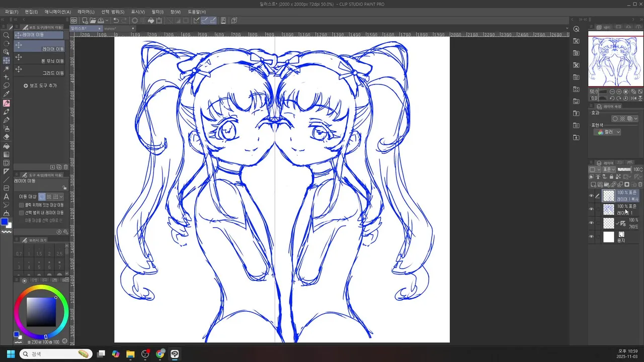
Task: Open the blending mode 표준 dropdown
Action: tap(609, 169)
